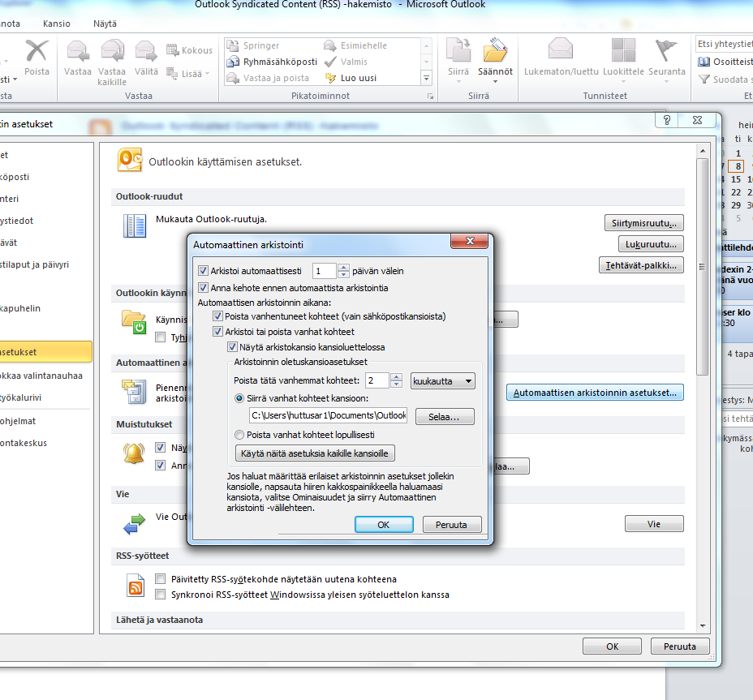Click the Siirrä move icon
The height and width of the screenshot is (700, 753).
[x=458, y=50]
